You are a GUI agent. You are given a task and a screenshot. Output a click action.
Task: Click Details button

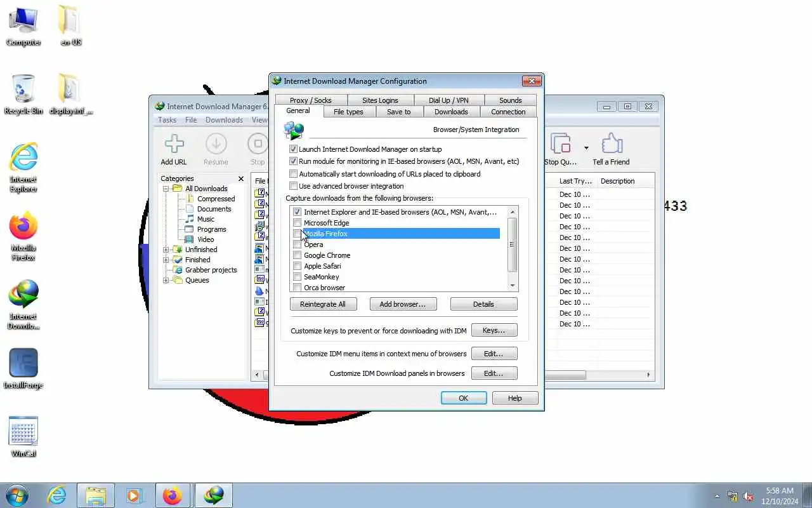pyautogui.click(x=483, y=304)
